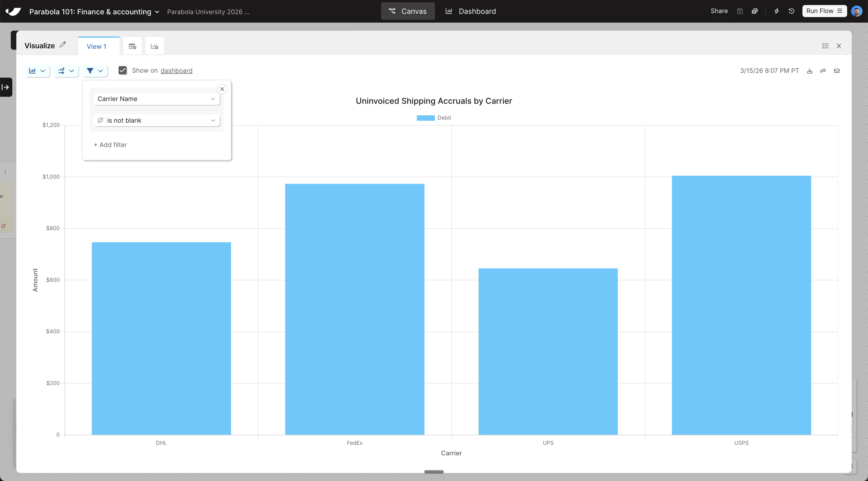Uncheck the Show on dashboard checkbox
Screen dimensions: 868x481
(123, 70)
